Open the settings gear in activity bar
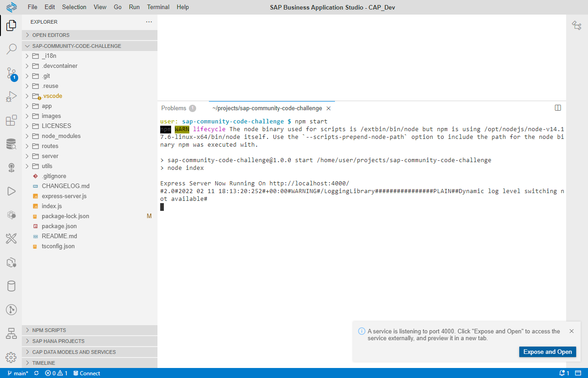Screen dimensions: 588x378 coord(11,357)
